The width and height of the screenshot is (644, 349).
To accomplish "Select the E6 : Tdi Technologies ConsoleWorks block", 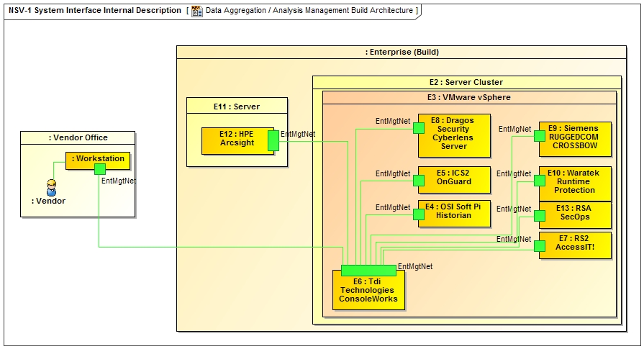I will [369, 290].
